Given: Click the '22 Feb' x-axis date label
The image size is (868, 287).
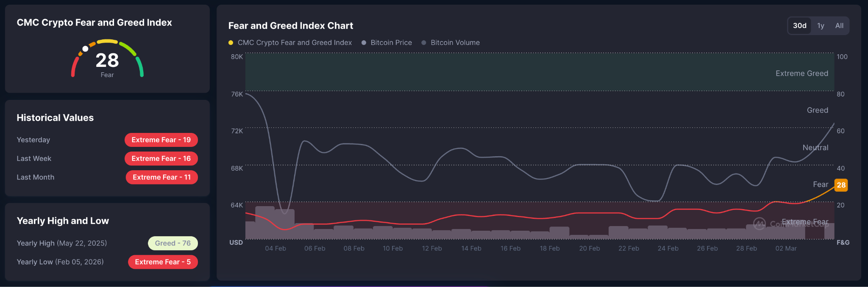Looking at the screenshot, I should 629,248.
